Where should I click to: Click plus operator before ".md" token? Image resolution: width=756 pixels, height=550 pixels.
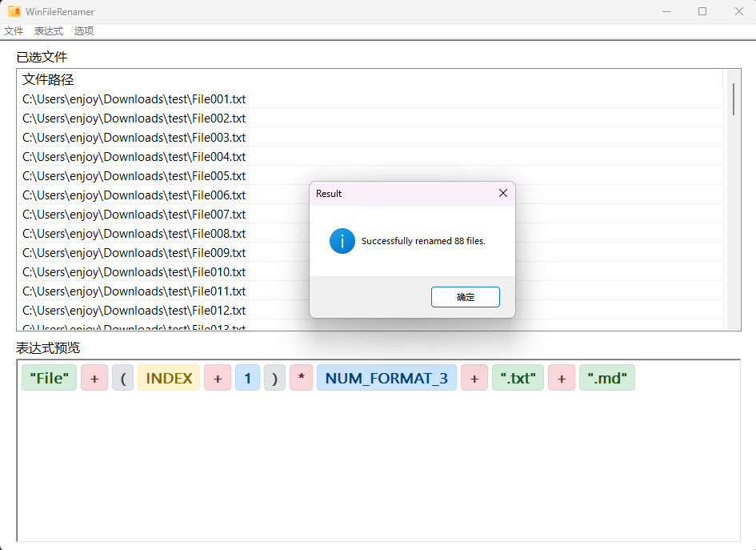point(562,378)
